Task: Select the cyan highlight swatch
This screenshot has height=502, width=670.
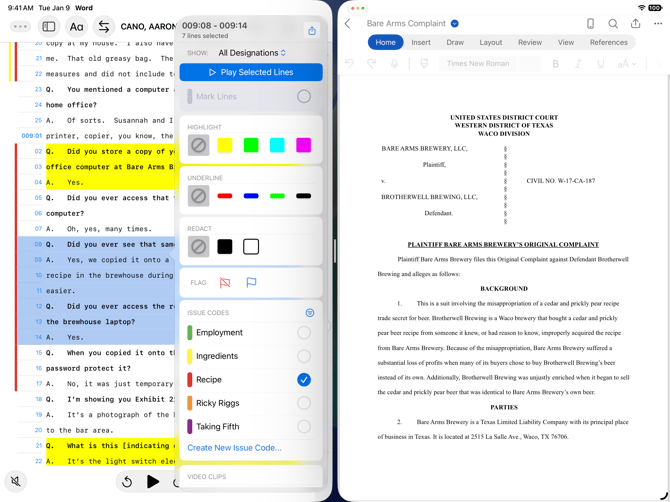Action: pyautogui.click(x=277, y=145)
